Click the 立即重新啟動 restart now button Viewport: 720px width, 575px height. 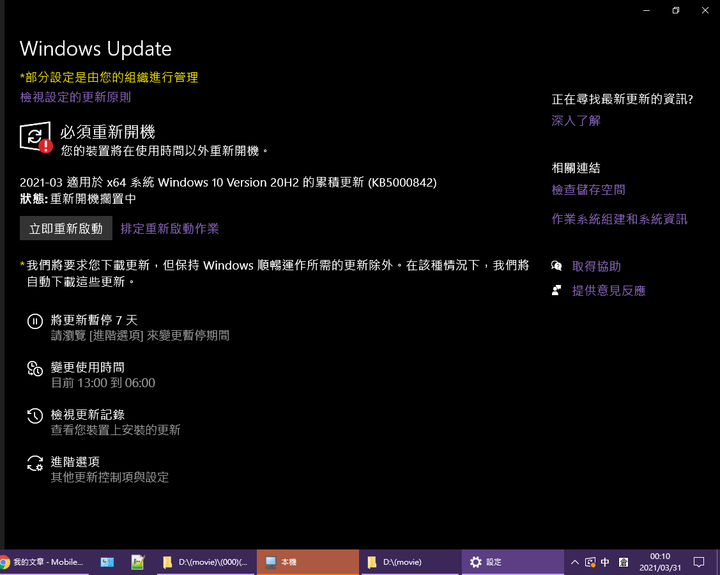(x=66, y=228)
